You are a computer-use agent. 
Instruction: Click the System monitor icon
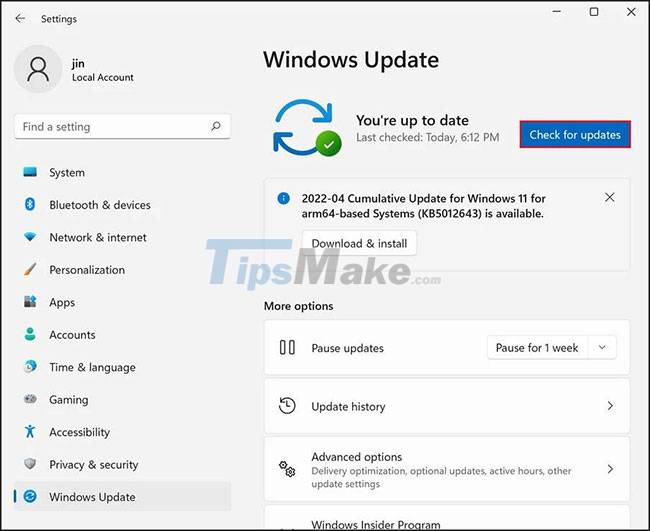point(30,172)
